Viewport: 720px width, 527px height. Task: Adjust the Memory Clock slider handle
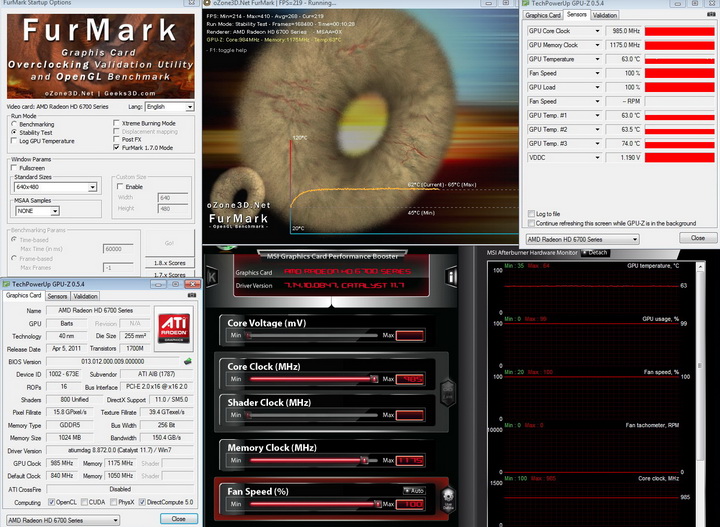point(364,460)
